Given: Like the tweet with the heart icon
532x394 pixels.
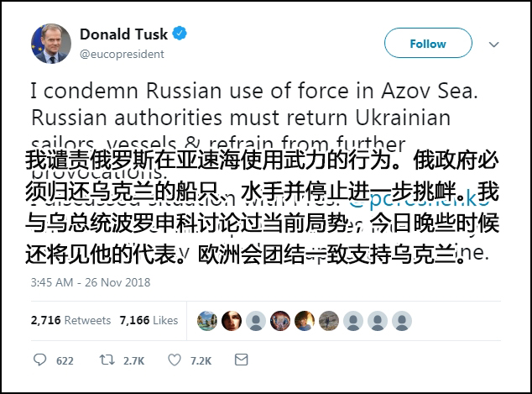Looking at the screenshot, I should tap(175, 360).
